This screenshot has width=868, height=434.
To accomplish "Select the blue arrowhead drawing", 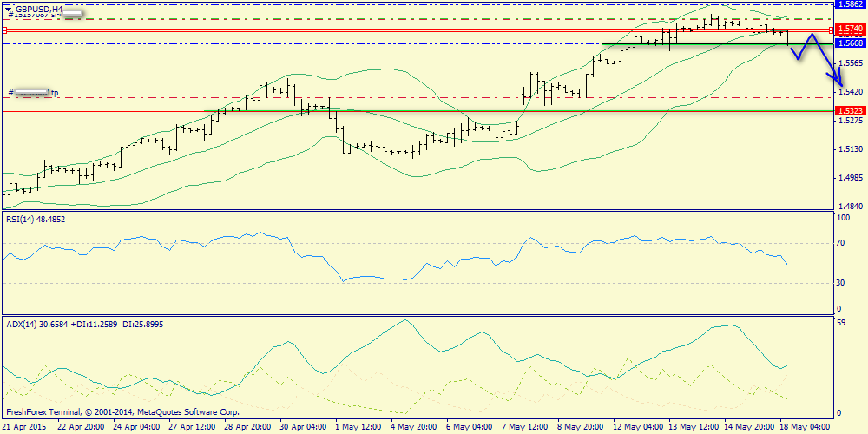I will pyautogui.click(x=839, y=85).
